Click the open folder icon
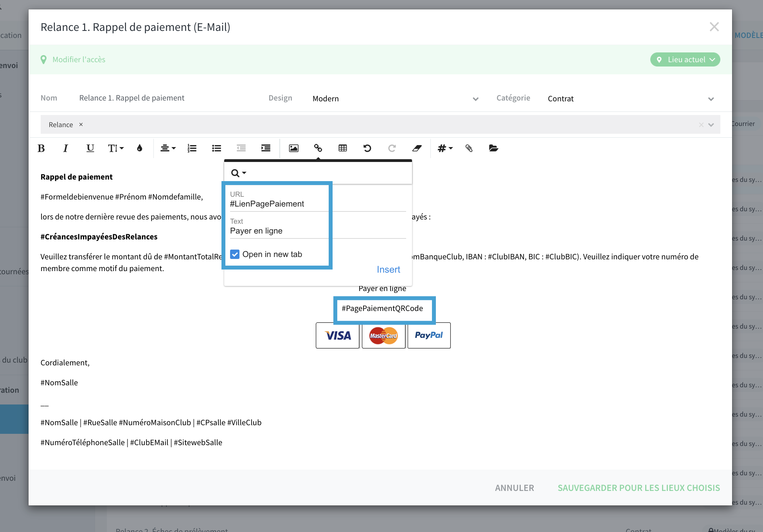 click(x=493, y=148)
